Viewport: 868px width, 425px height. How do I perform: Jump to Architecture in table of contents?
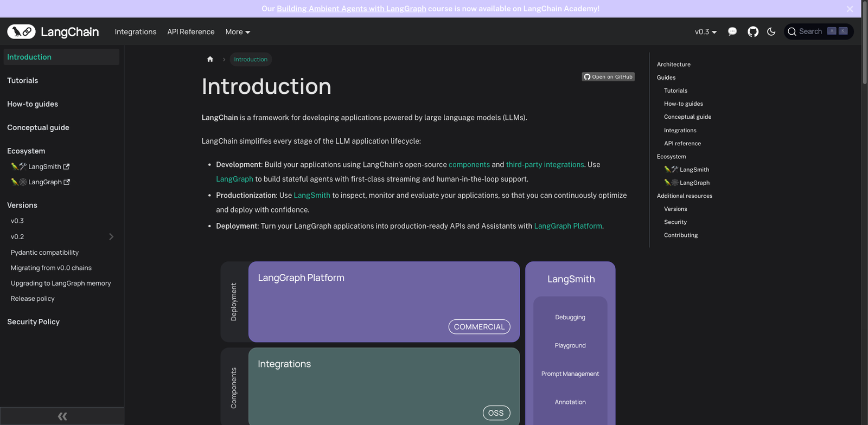click(674, 65)
